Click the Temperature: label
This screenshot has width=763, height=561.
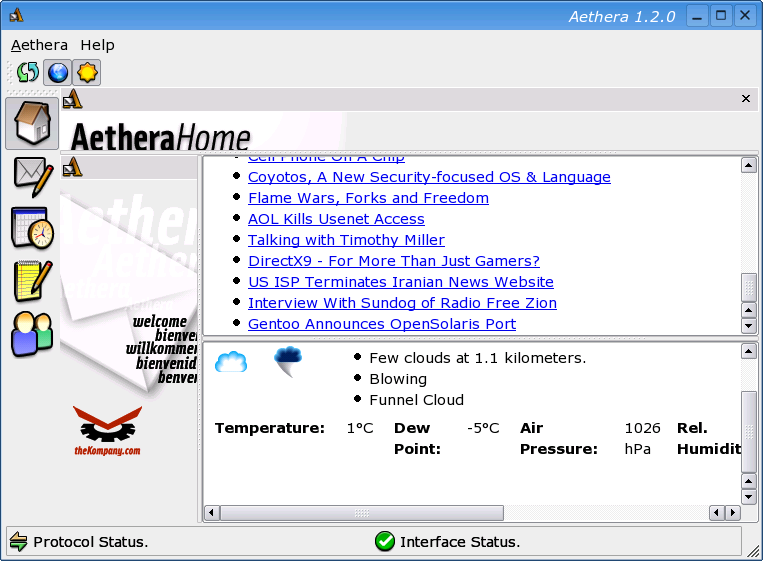click(x=270, y=428)
